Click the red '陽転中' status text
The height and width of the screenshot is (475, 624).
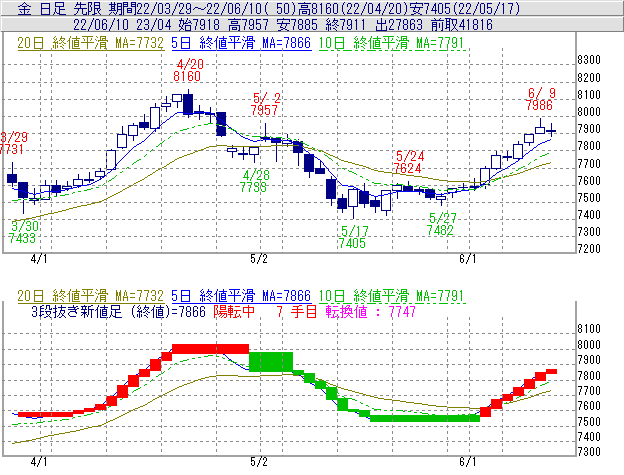click(234, 311)
